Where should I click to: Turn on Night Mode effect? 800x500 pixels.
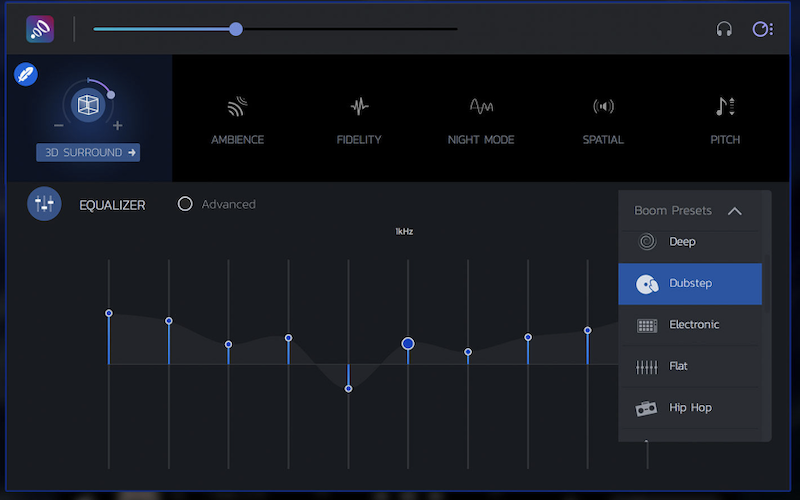click(x=481, y=107)
